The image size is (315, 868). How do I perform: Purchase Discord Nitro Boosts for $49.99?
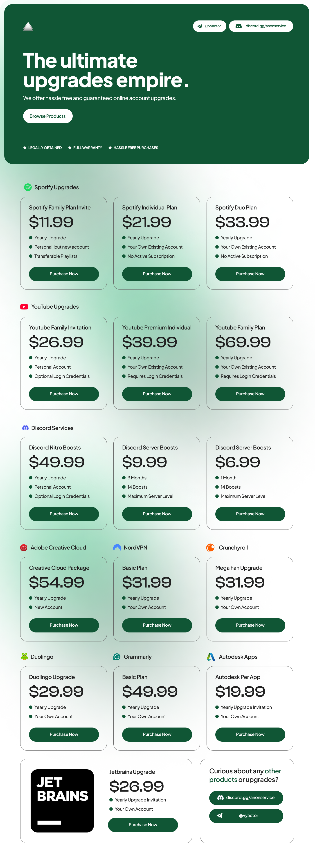click(x=64, y=514)
